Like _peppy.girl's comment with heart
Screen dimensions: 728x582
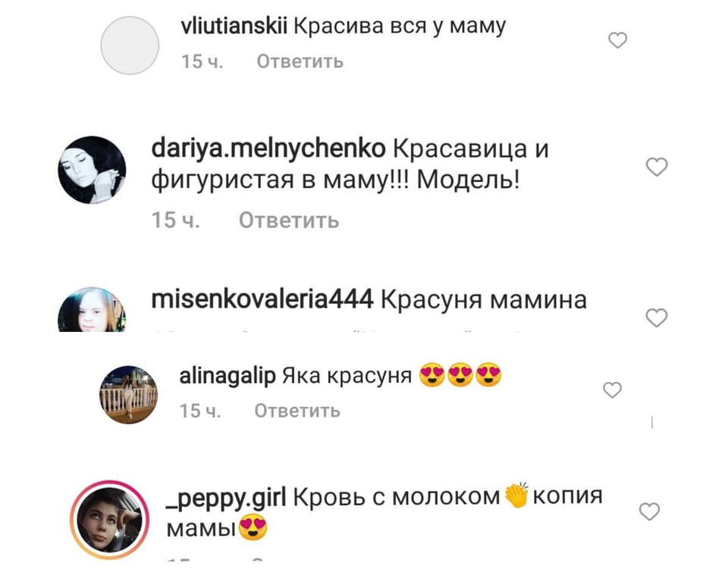(649, 512)
